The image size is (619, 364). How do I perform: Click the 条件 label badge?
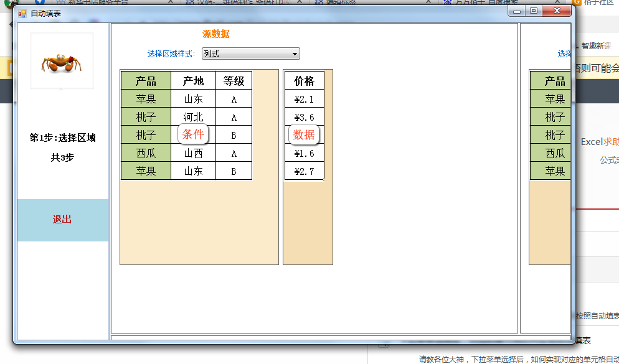(x=193, y=134)
